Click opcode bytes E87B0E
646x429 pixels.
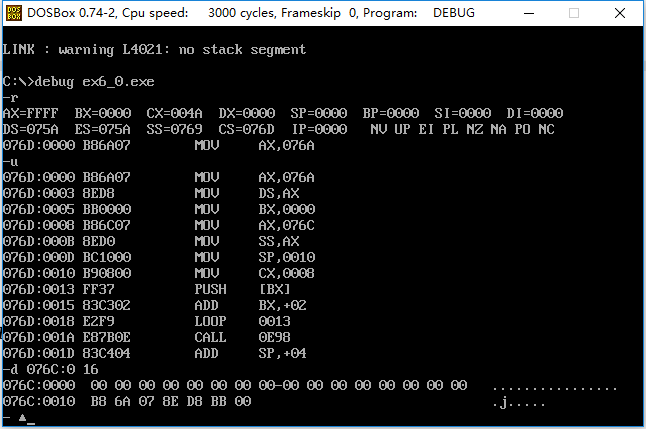107,337
